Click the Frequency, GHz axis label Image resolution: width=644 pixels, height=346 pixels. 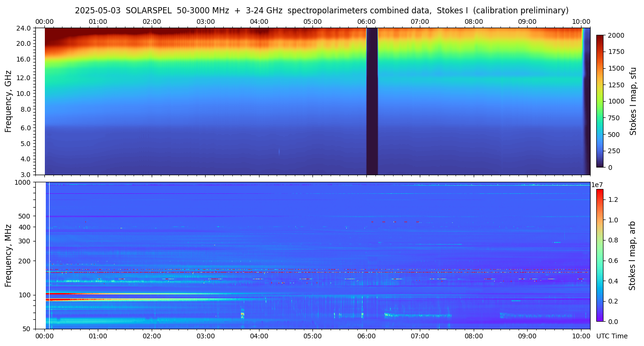pos(8,101)
